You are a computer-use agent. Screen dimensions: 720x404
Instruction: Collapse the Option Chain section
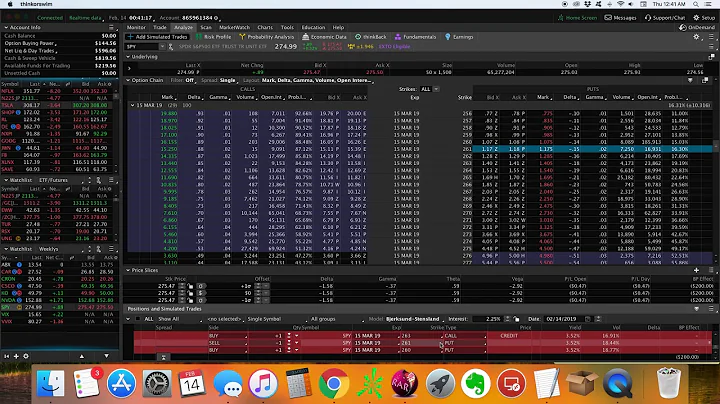pos(128,80)
